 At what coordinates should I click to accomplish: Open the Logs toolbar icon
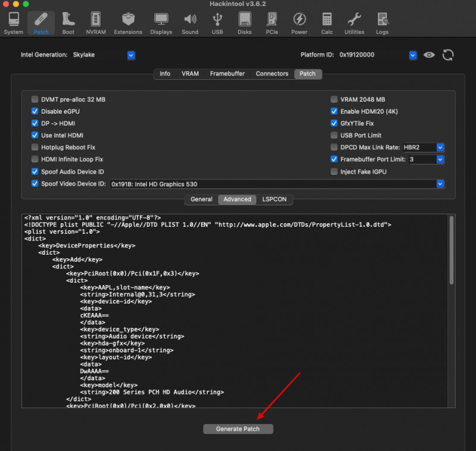[x=383, y=23]
